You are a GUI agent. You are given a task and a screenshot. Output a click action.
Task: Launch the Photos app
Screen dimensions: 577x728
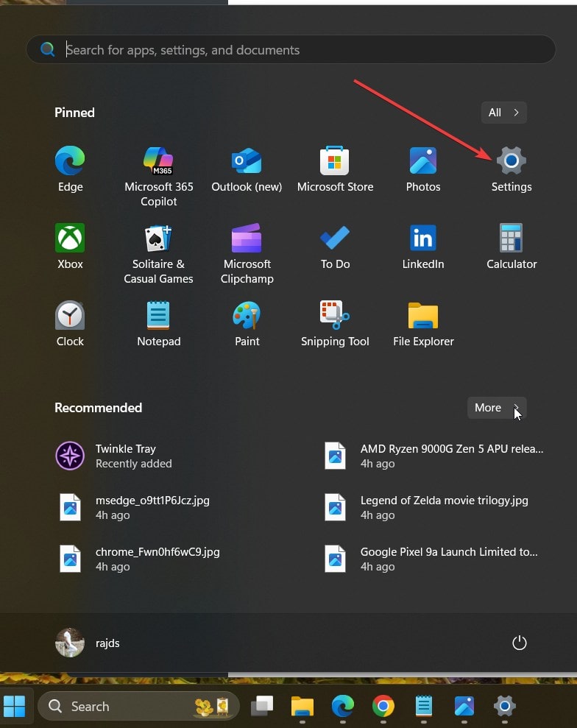tap(423, 169)
